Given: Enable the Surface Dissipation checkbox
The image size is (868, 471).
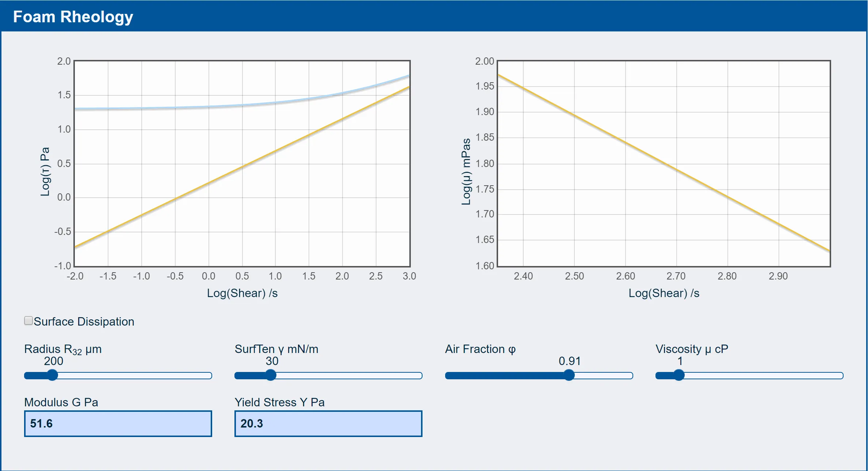Looking at the screenshot, I should pyautogui.click(x=28, y=321).
